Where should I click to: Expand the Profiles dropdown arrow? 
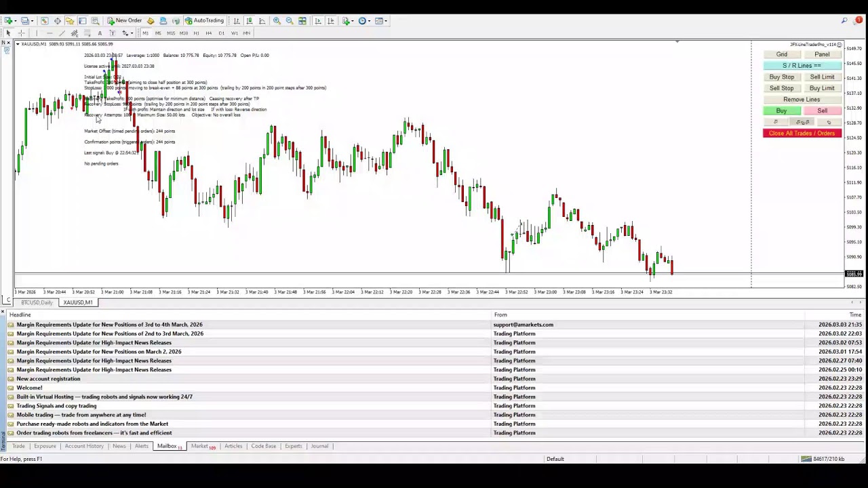[x=32, y=20]
